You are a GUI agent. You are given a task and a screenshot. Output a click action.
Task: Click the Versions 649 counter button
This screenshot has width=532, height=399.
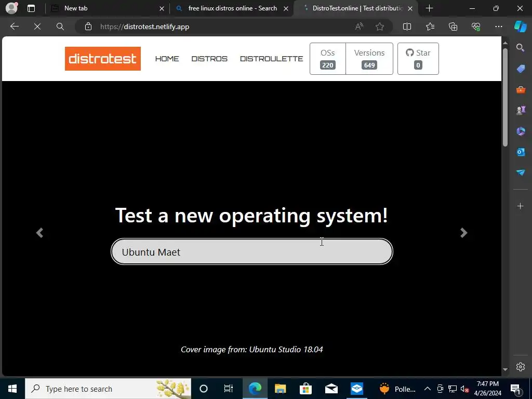click(x=369, y=59)
